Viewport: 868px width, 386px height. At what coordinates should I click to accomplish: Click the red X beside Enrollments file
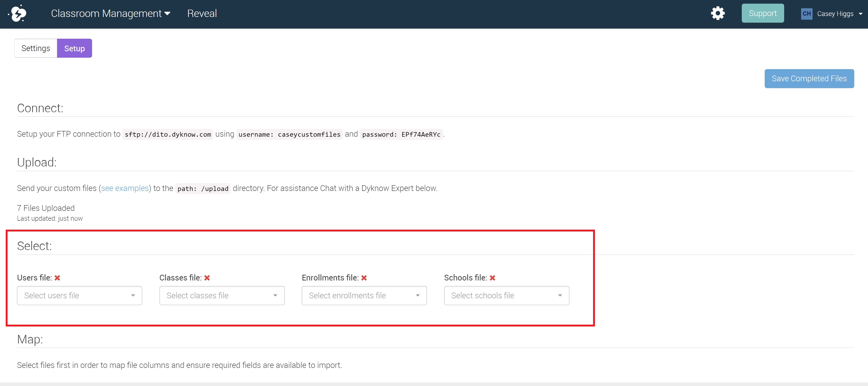click(364, 278)
